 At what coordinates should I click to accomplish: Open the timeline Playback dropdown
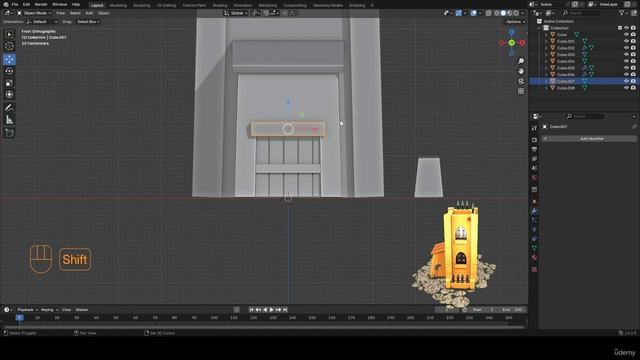27,310
